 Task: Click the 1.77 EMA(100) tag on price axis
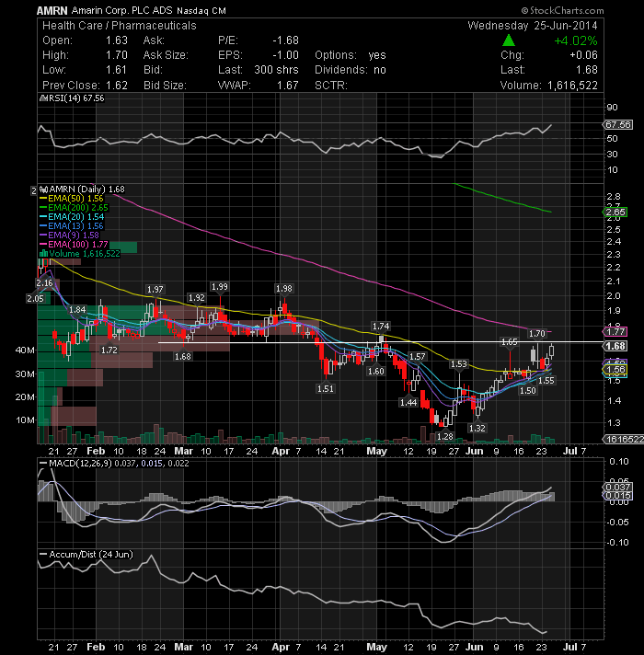click(x=615, y=332)
